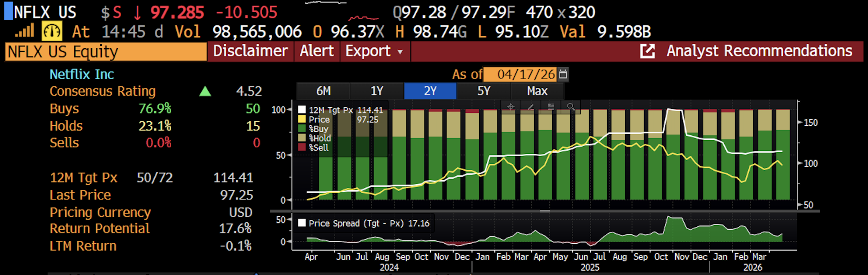Screen dimensions: 868x275
Task: Click the tan %Hold legend swatch
Action: click(x=302, y=138)
